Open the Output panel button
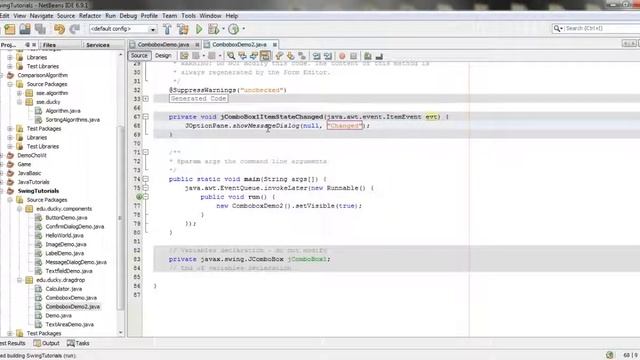Image resolution: width=640 pixels, height=360 pixels. click(47, 343)
